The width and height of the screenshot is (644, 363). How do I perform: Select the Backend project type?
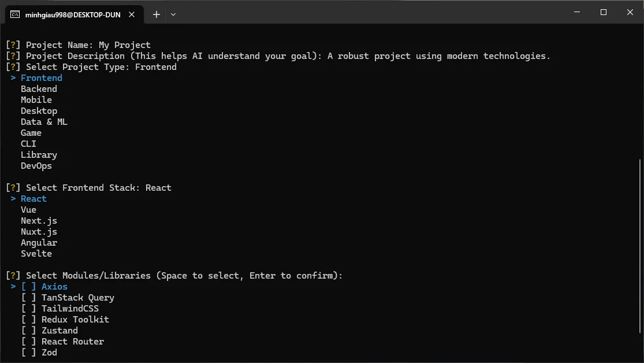[38, 88]
